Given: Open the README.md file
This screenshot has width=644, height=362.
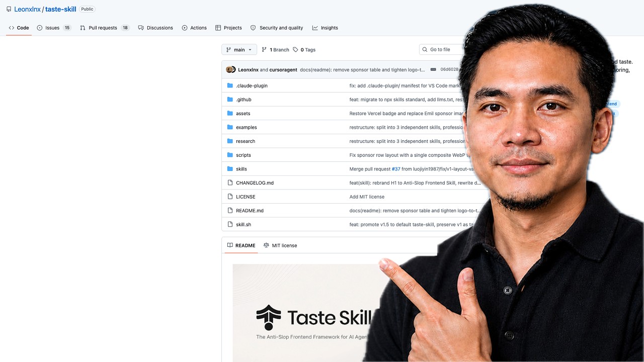Looking at the screenshot, I should [x=250, y=211].
